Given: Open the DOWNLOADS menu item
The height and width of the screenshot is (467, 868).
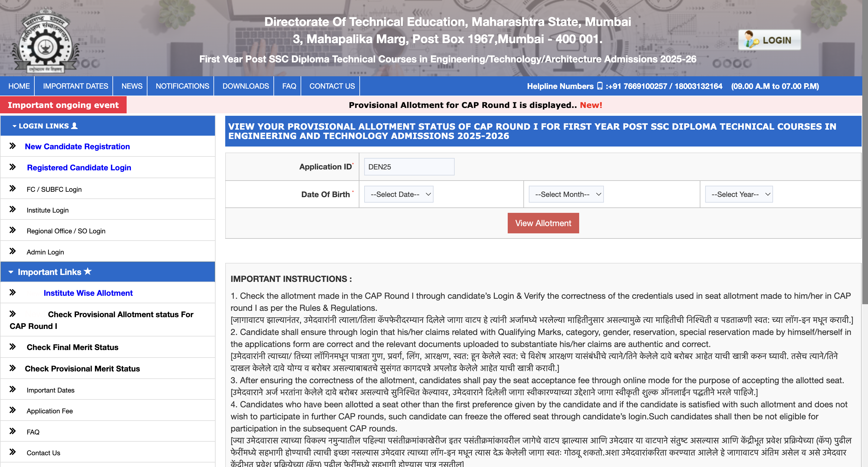Looking at the screenshot, I should [246, 86].
